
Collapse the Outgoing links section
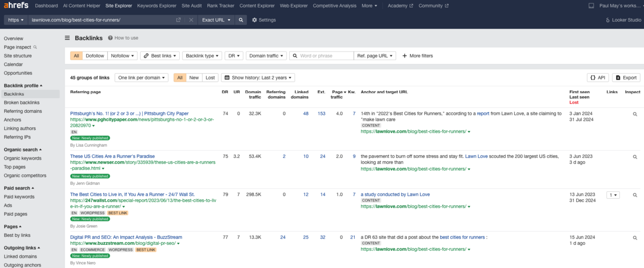tap(23, 248)
